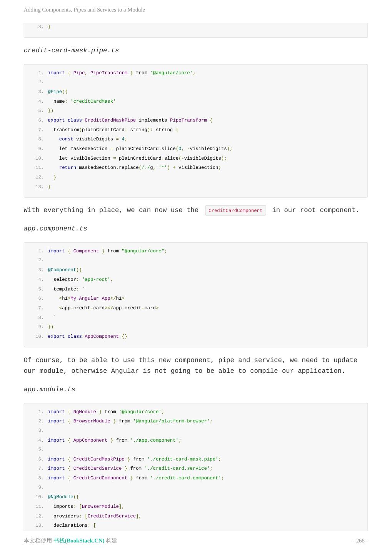Click the export class AppComponent line

pos(87,336)
